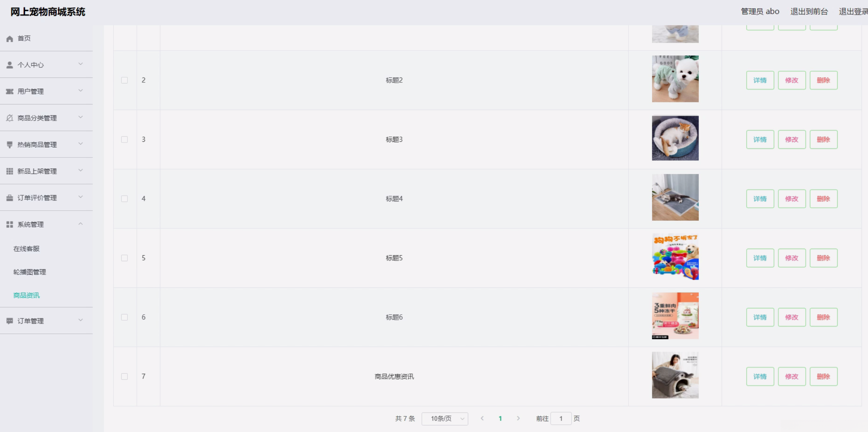Click 删除 button for 标题6
The height and width of the screenshot is (432, 868).
coord(823,317)
